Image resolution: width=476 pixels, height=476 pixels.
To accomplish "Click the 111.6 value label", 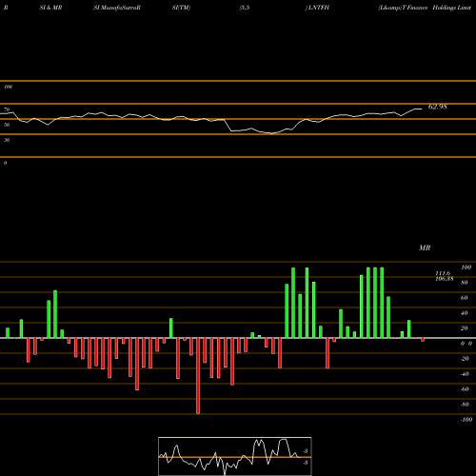I will point(443,273).
